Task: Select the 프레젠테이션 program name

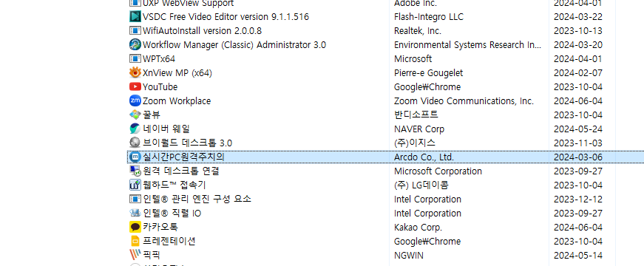Action: [169, 242]
